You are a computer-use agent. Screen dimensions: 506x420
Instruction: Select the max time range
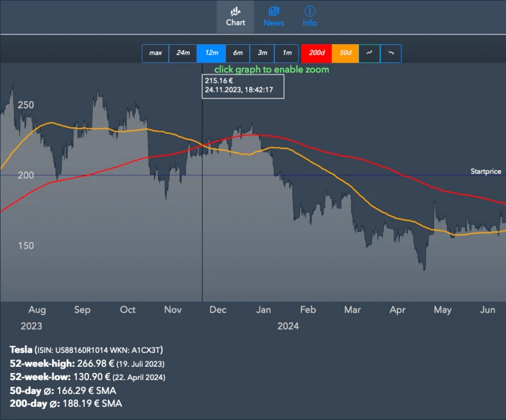pos(156,53)
